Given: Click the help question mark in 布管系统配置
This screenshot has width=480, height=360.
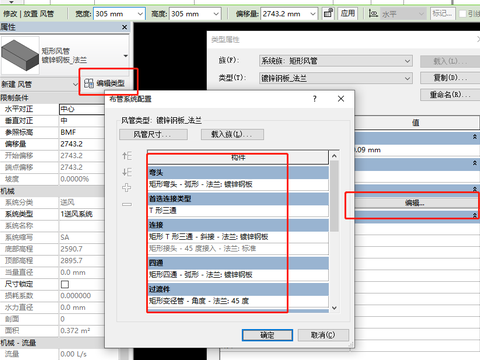Looking at the screenshot, I should (x=314, y=99).
